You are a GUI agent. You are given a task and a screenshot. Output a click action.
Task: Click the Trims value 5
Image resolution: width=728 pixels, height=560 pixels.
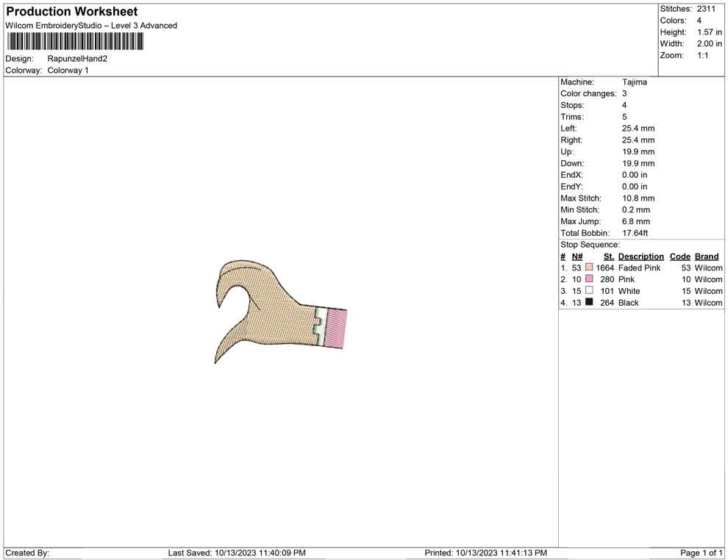pyautogui.click(x=624, y=117)
